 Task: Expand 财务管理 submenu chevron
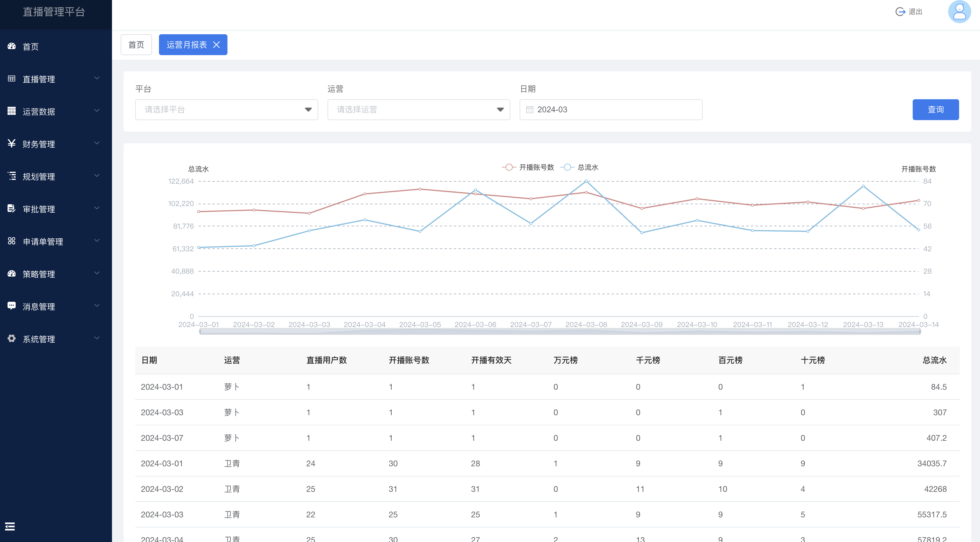click(x=97, y=143)
